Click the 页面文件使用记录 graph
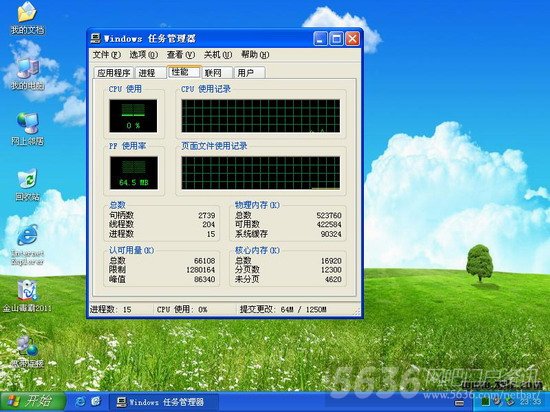This screenshot has width=550, height=412. (x=261, y=173)
